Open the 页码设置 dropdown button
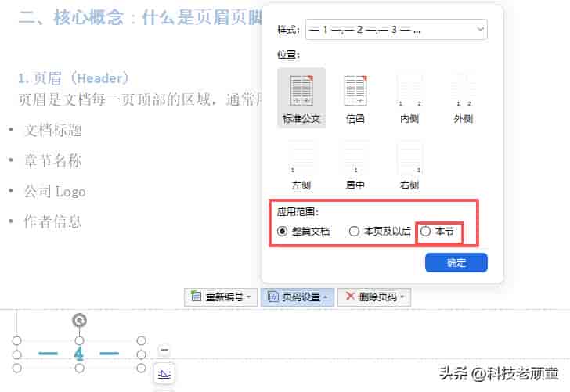This screenshot has width=570, height=392. 298,297
